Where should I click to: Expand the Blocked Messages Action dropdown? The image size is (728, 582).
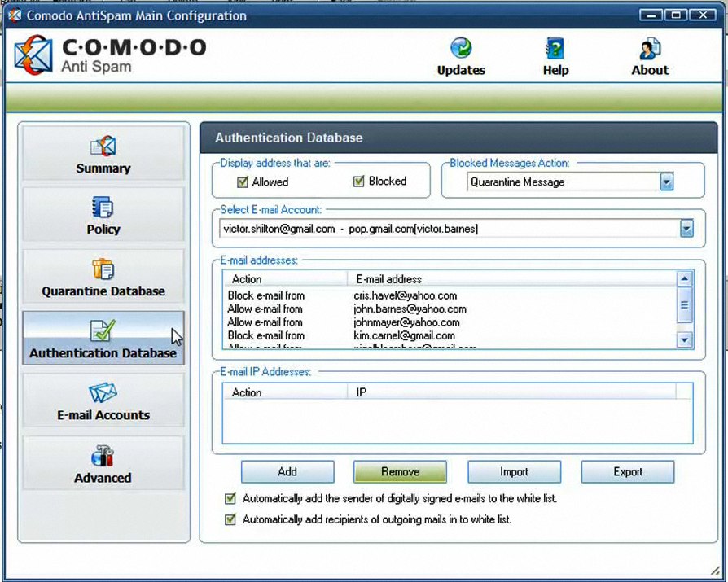coord(667,182)
